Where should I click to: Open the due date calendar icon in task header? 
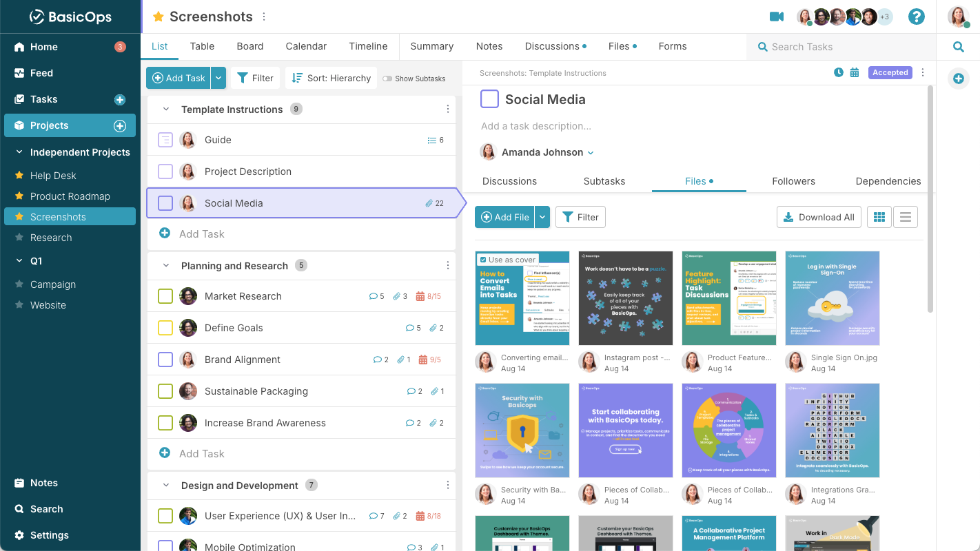(855, 72)
